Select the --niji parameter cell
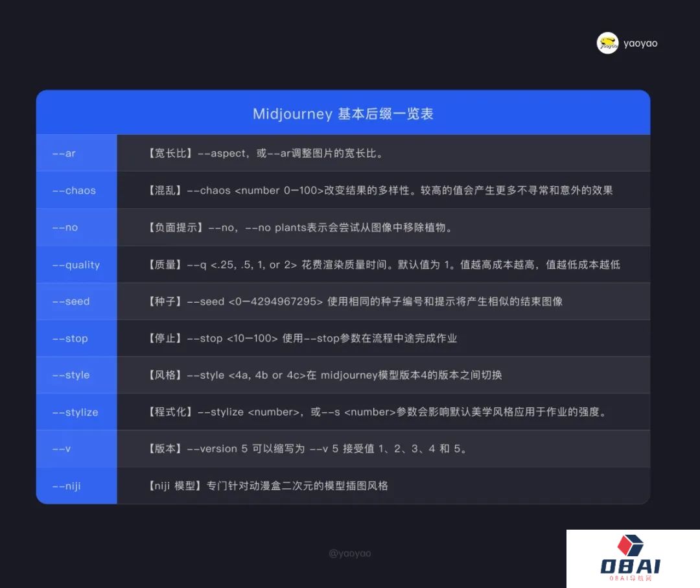Image resolution: width=700 pixels, height=588 pixels. point(76,486)
